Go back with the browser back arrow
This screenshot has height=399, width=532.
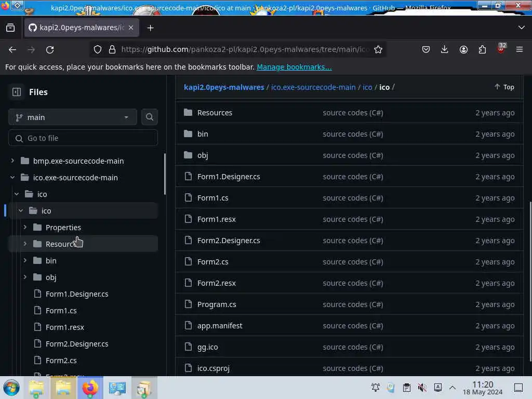(x=12, y=49)
